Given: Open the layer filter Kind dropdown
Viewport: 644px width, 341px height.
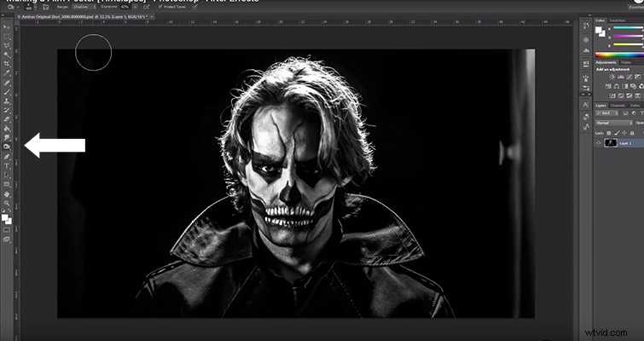Looking at the screenshot, I should pyautogui.click(x=607, y=113).
